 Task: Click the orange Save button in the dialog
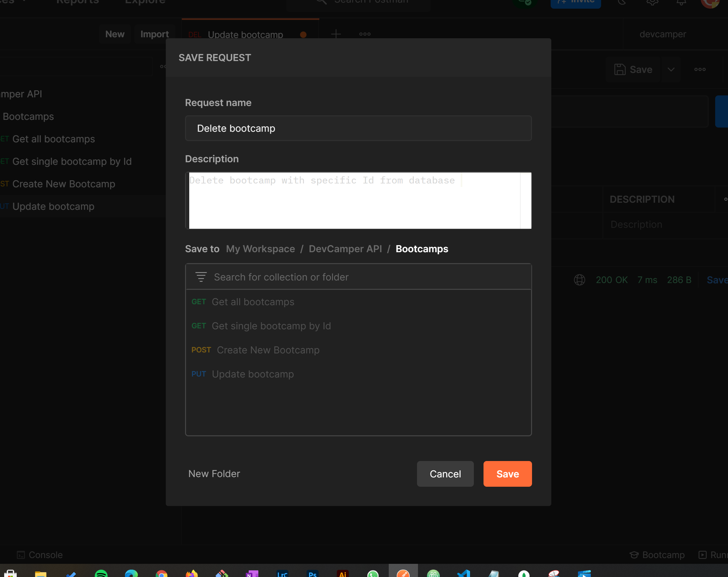(508, 474)
